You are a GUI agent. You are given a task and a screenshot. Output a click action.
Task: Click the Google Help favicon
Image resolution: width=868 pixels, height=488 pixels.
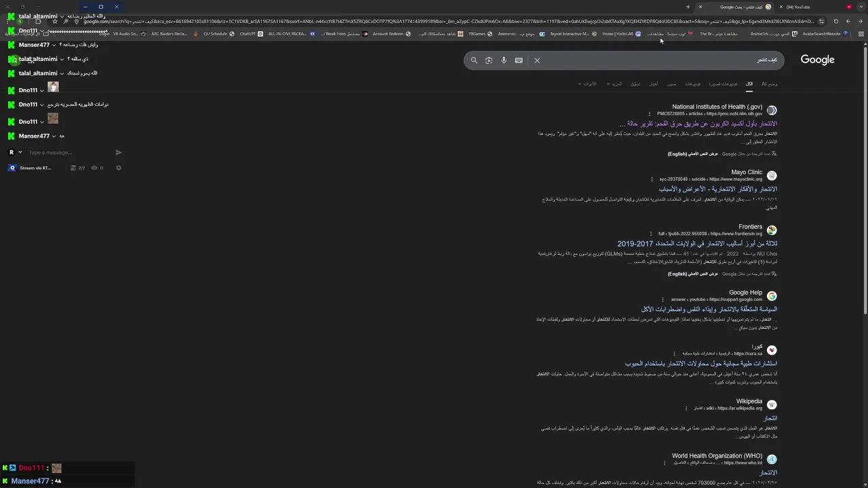(x=772, y=296)
